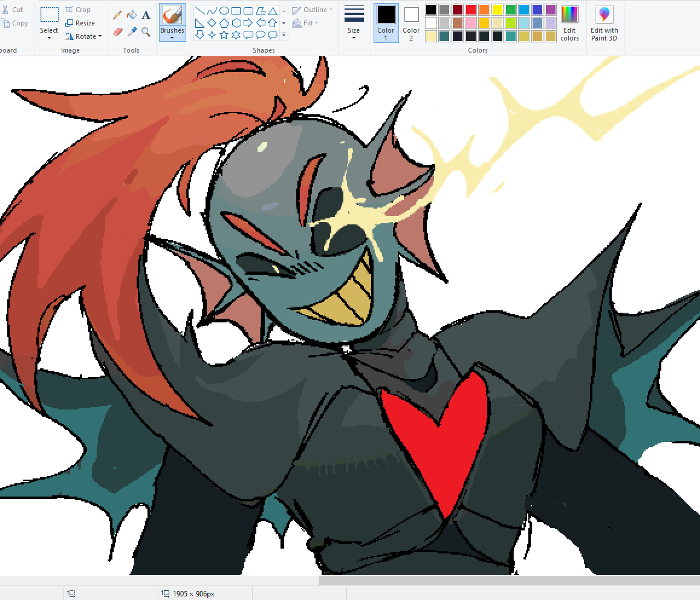700x600 pixels.
Task: Pick the lime green color swatch
Action: click(x=511, y=23)
